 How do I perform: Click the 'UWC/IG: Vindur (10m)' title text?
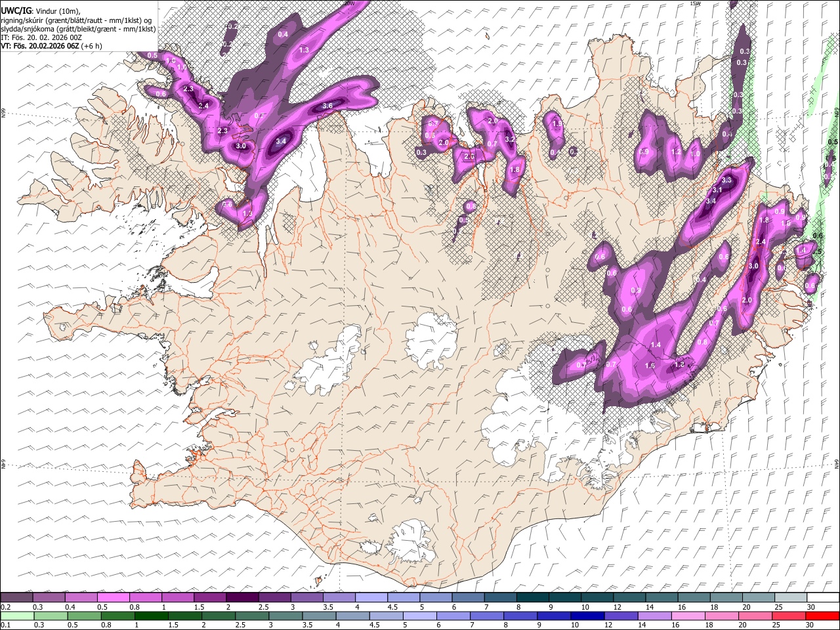tap(41, 11)
